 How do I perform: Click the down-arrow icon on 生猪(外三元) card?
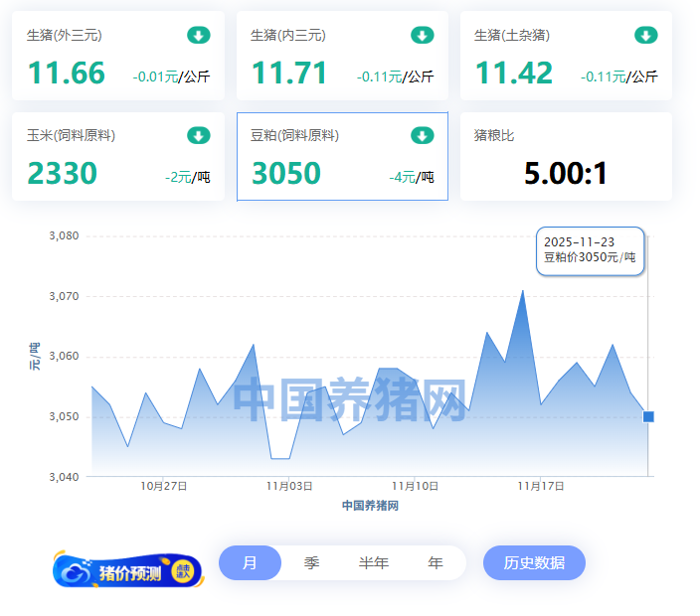pyautogui.click(x=199, y=36)
